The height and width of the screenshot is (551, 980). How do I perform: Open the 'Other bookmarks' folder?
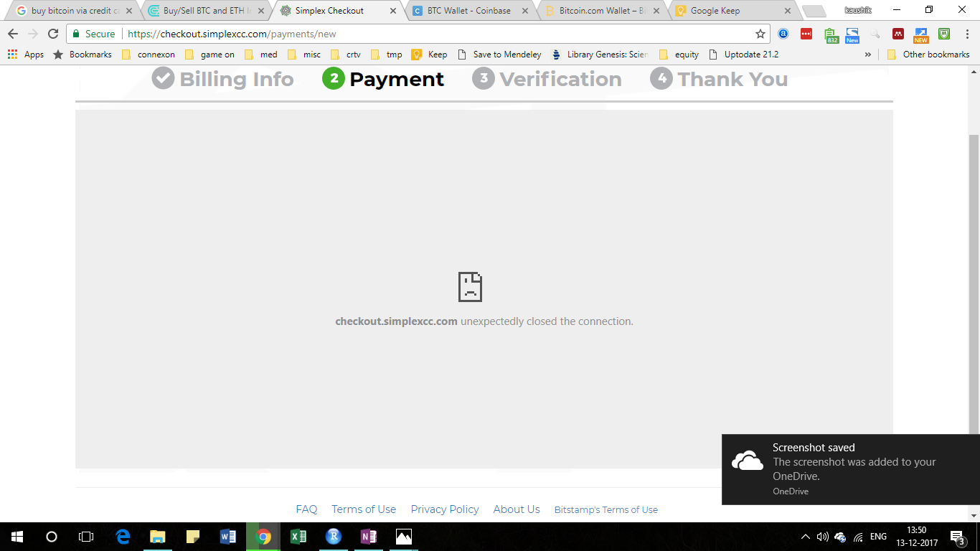point(928,55)
